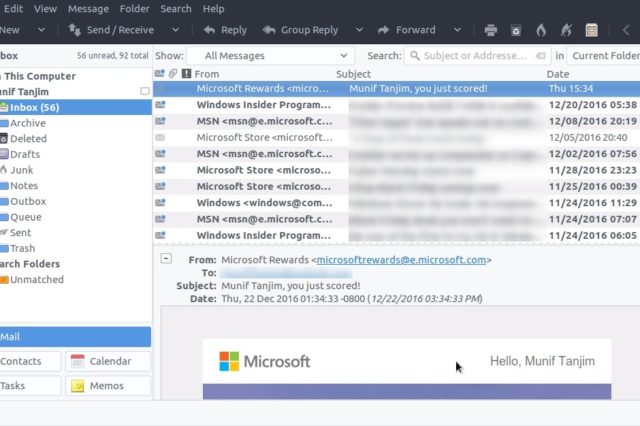Open the Current Folder search scope dropdown
This screenshot has height=426, width=640.
click(603, 55)
